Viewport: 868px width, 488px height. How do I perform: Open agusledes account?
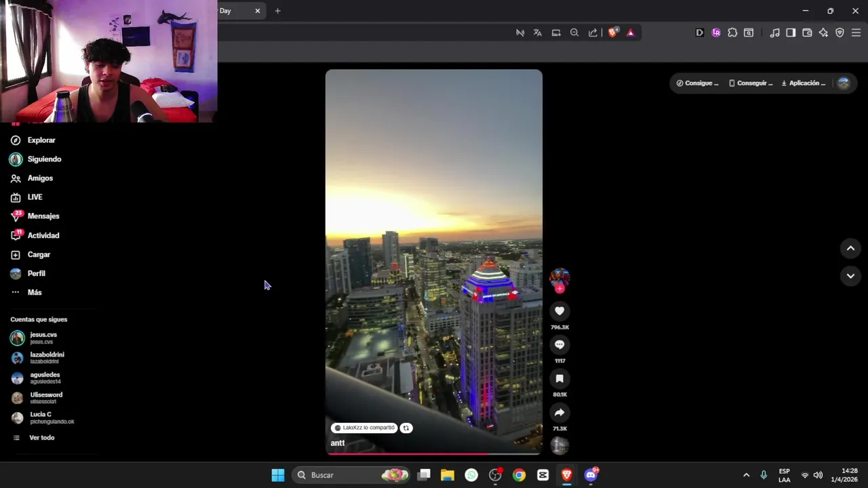click(35, 378)
